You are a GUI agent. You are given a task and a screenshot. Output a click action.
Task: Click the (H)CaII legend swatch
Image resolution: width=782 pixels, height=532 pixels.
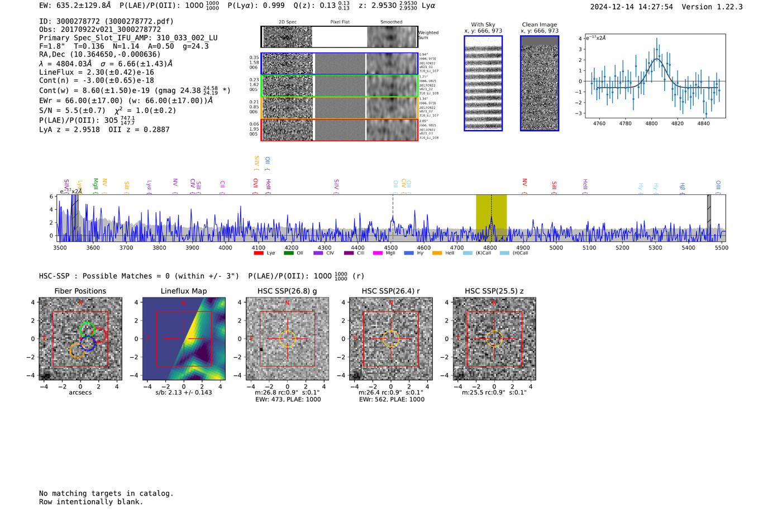pyautogui.click(x=504, y=253)
